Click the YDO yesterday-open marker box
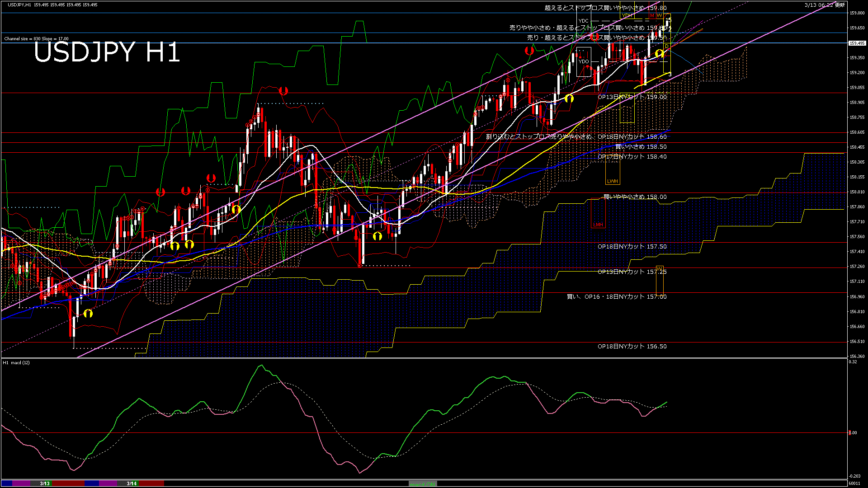The height and width of the screenshot is (488, 868). [x=584, y=61]
